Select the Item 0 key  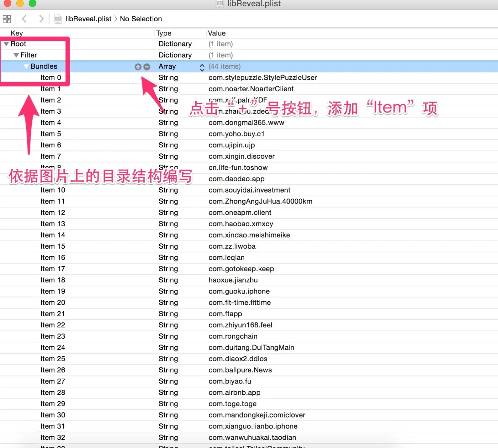51,78
